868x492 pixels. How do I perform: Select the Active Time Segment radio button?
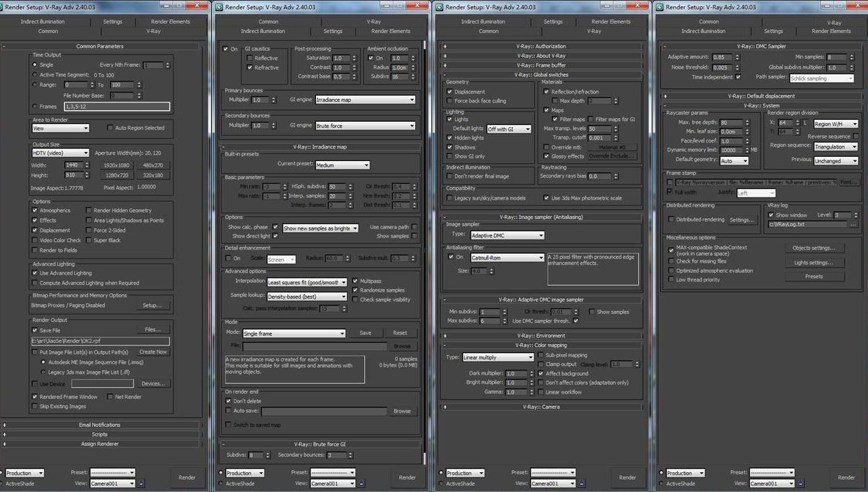click(34, 74)
